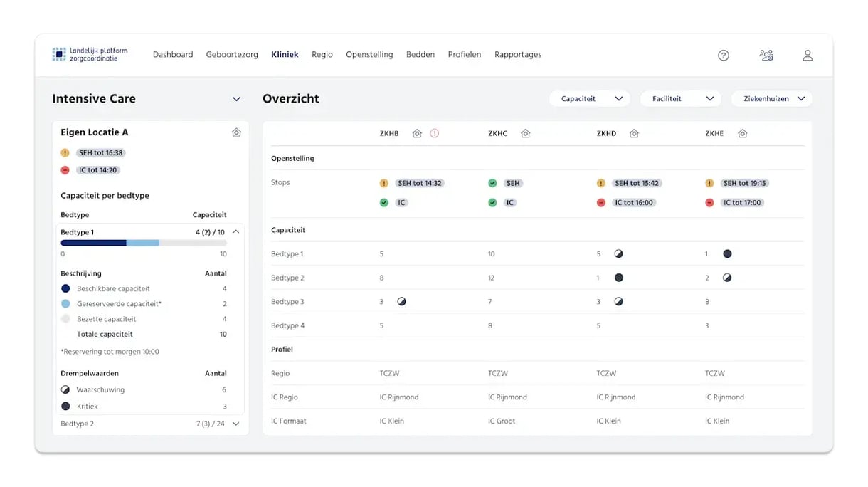Click the Bedtype 1 capacity progress bar
868x487 pixels.
(x=144, y=243)
